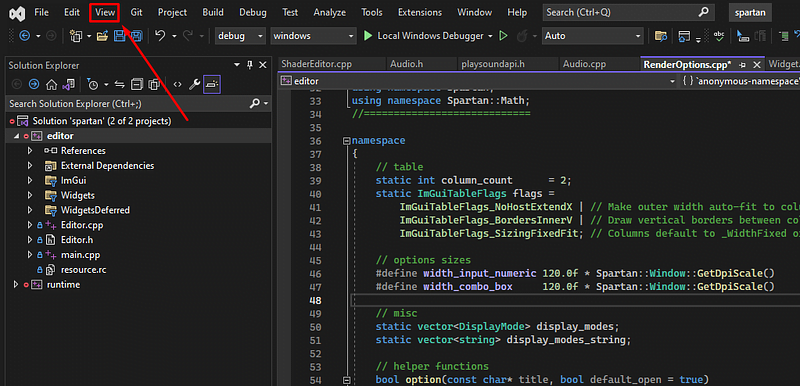This screenshot has width=800, height=386.
Task: Switch to the ShaderEditor.cpp tab
Action: (316, 64)
